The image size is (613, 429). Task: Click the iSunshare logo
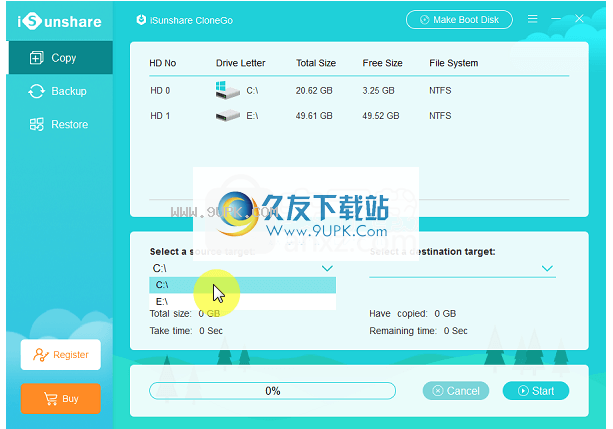coord(59,21)
